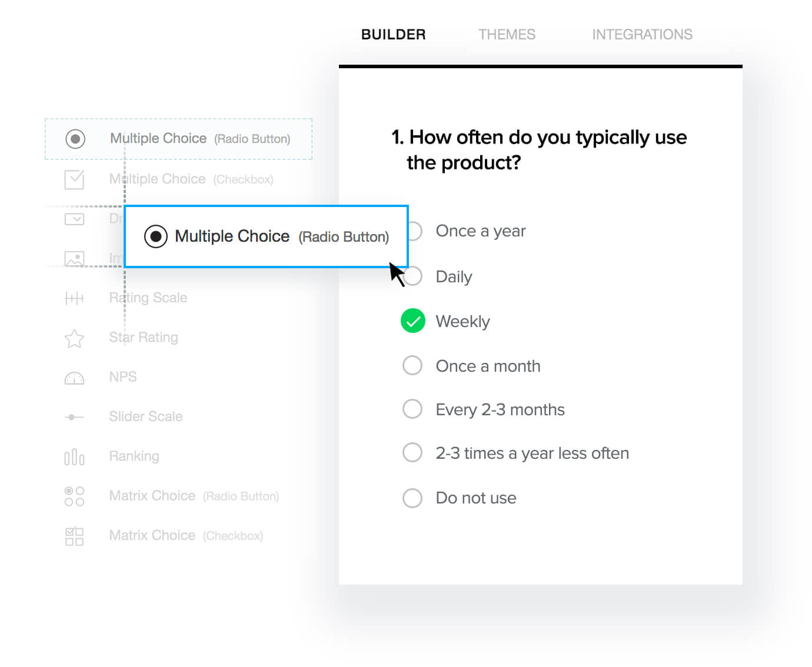The height and width of the screenshot is (667, 812).
Task: Click Matrix Choice checkbox grid icon
Action: [x=74, y=536]
